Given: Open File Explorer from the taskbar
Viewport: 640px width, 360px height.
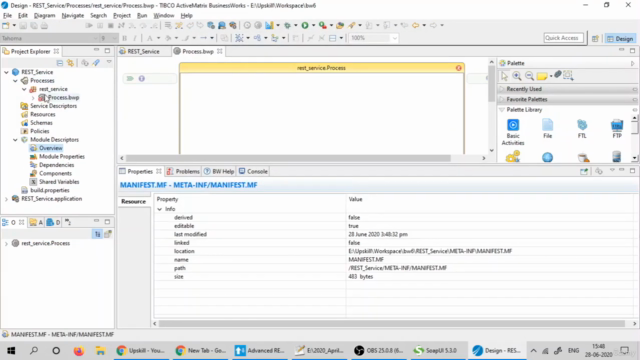Looking at the screenshot, I should (100, 350).
